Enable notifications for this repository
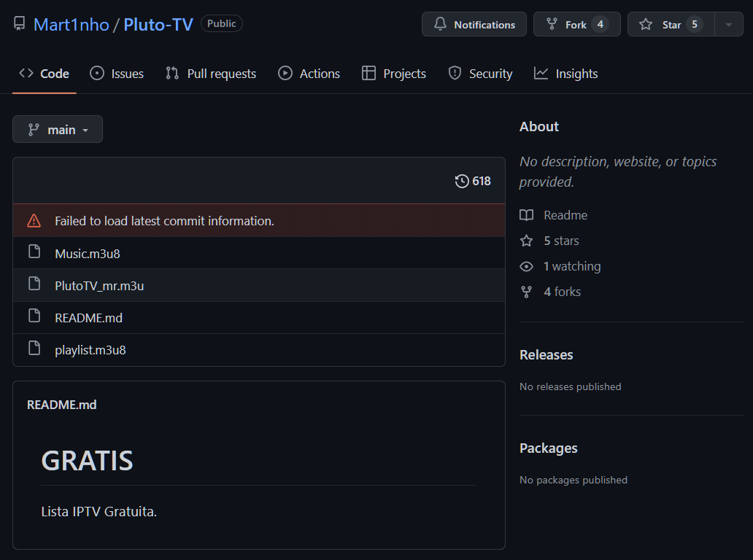This screenshot has height=560, width=753. pos(474,23)
